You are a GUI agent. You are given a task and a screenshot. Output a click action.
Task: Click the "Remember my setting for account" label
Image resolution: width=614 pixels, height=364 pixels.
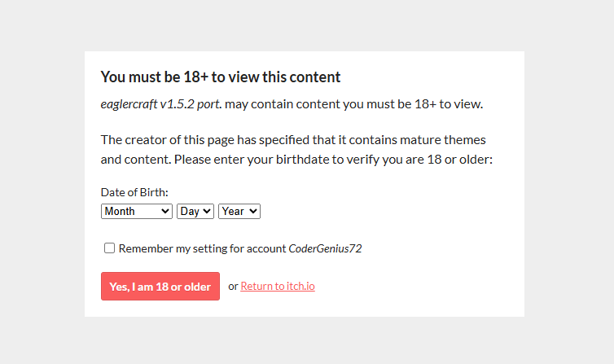(202, 248)
